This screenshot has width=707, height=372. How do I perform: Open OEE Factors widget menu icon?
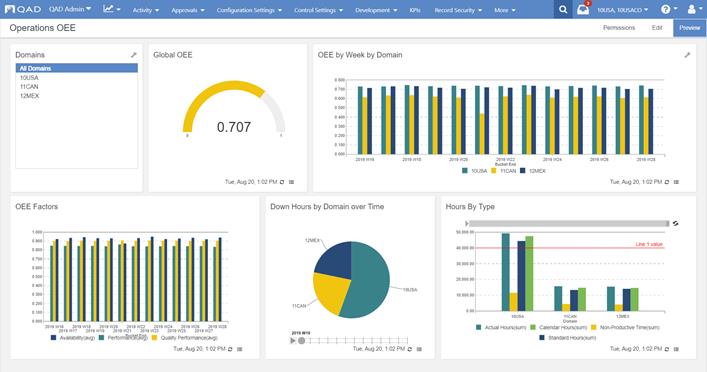[239, 349]
